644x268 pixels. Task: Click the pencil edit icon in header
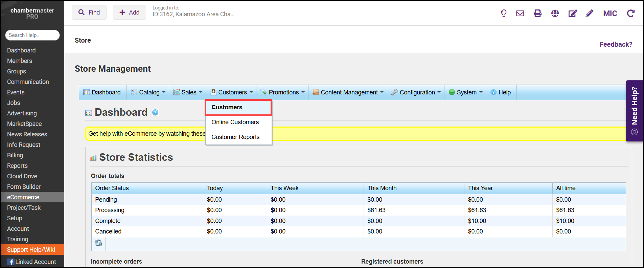(x=590, y=14)
